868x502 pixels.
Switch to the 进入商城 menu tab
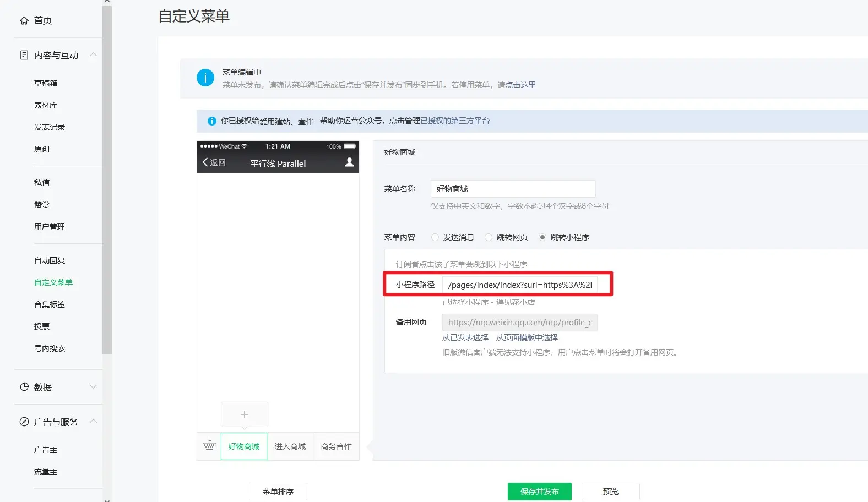coord(290,446)
